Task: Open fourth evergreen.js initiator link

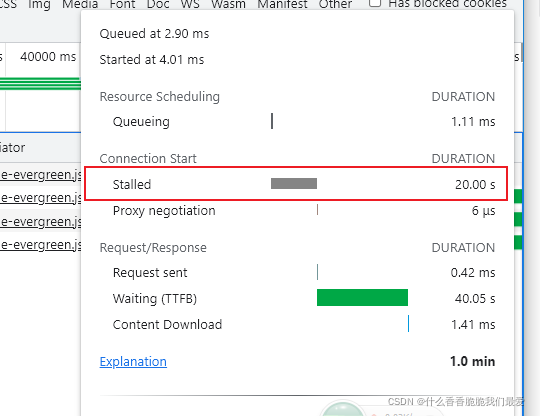Action: coord(41,245)
